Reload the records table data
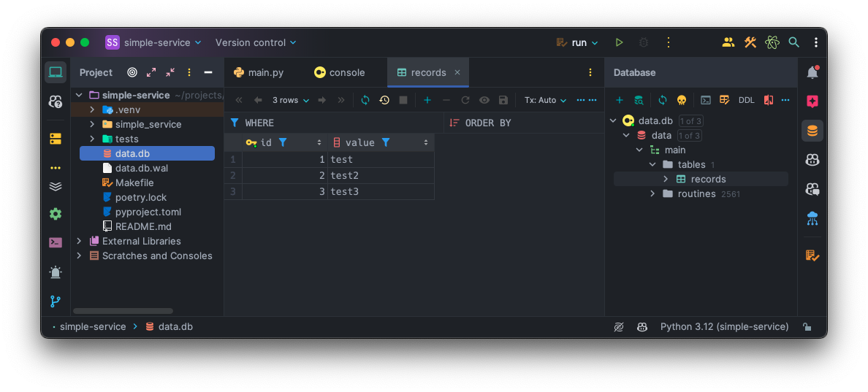The width and height of the screenshot is (868, 392). coord(365,100)
